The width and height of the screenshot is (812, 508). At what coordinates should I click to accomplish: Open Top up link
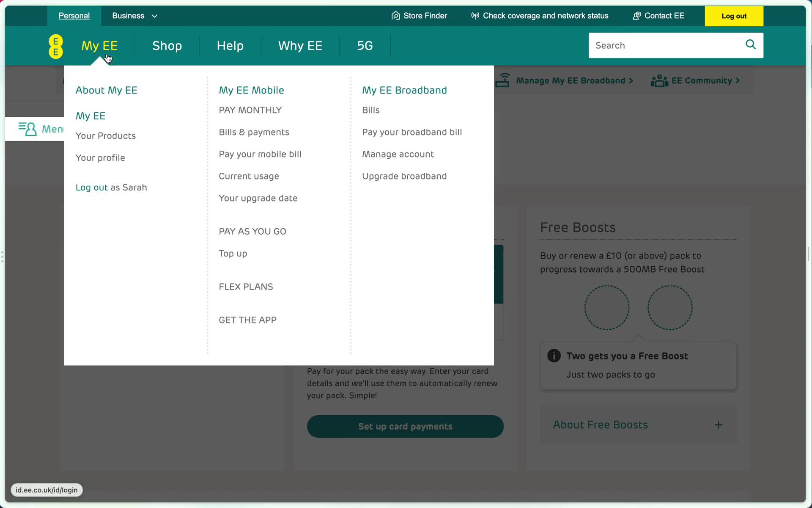(233, 254)
